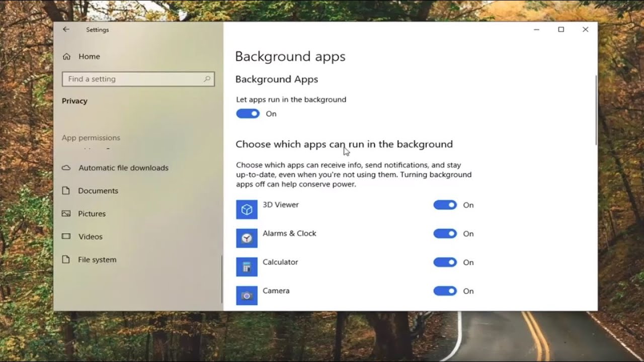This screenshot has height=362, width=644.
Task: Switch off Calculator background toggle
Action: click(445, 262)
